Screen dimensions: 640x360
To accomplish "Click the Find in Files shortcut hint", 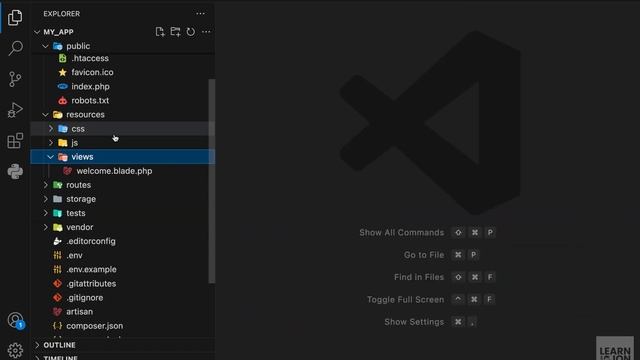I will click(445, 277).
